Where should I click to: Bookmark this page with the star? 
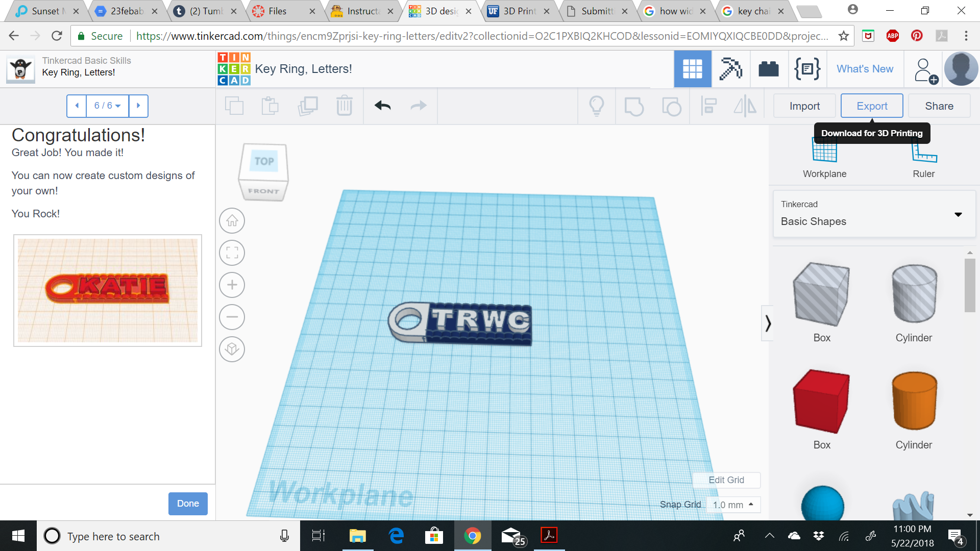pyautogui.click(x=843, y=36)
